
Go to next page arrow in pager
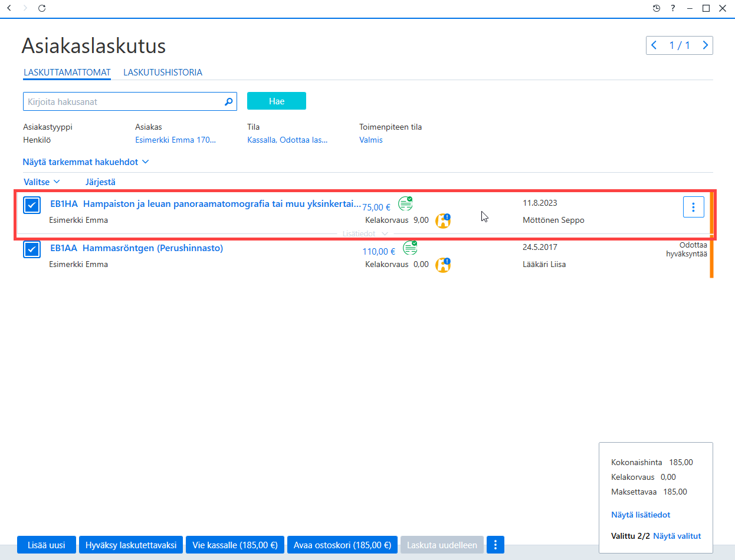click(705, 45)
